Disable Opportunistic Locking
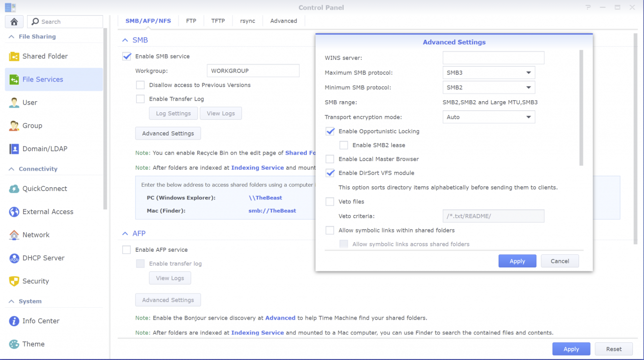Viewport: 644px width, 360px height. (x=330, y=131)
